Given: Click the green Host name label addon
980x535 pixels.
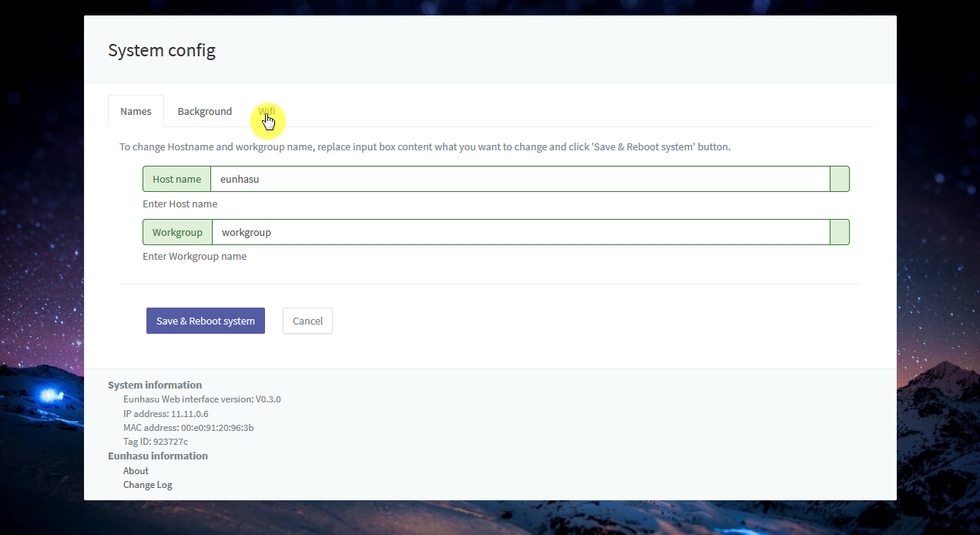Looking at the screenshot, I should [x=176, y=179].
